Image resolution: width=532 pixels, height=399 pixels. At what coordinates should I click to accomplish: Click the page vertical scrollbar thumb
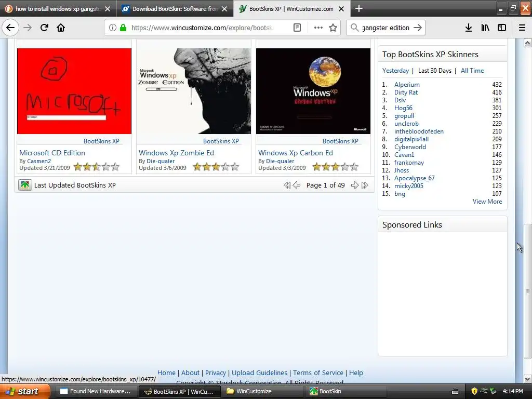pyautogui.click(x=527, y=291)
